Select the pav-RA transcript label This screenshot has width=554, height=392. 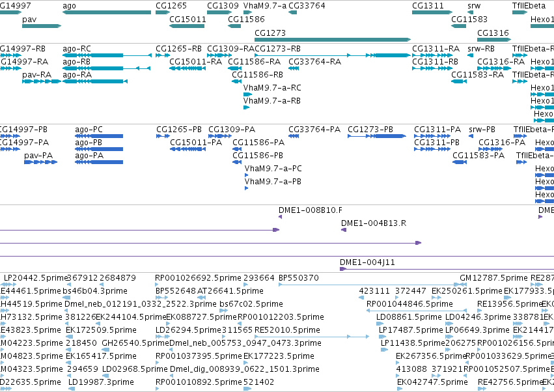36,75
